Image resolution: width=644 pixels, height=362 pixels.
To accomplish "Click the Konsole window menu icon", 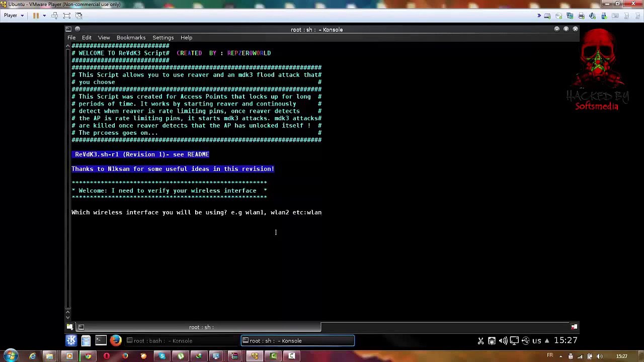I will (x=68, y=29).
